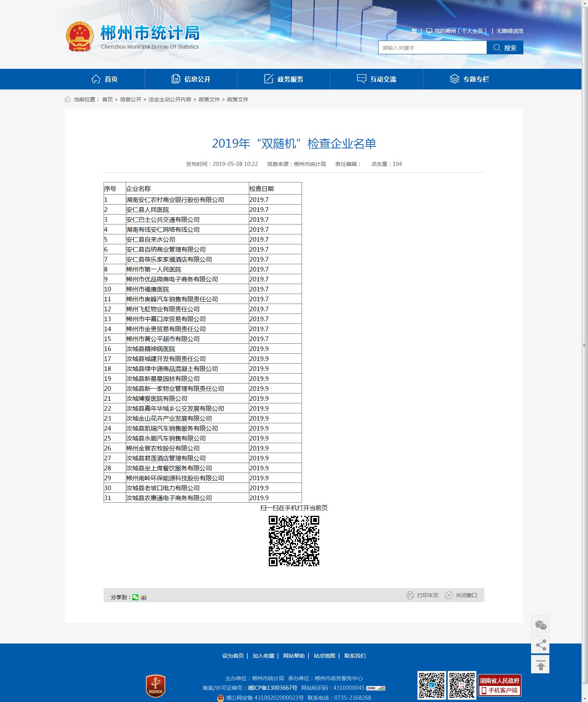Image resolution: width=588 pixels, height=702 pixels.
Task: Click the 加入收藏 footer link
Action: pyautogui.click(x=263, y=656)
